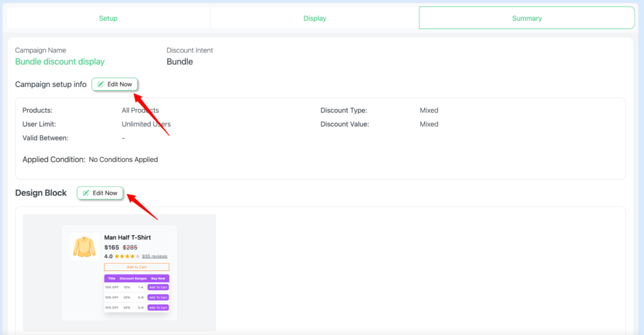
Task: Click the Buy Now column header
Action: 158,278
